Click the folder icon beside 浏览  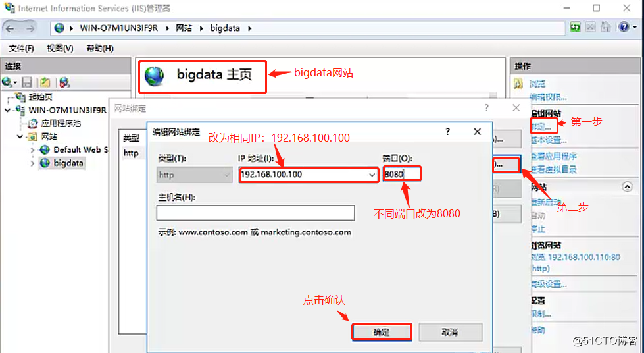519,84
